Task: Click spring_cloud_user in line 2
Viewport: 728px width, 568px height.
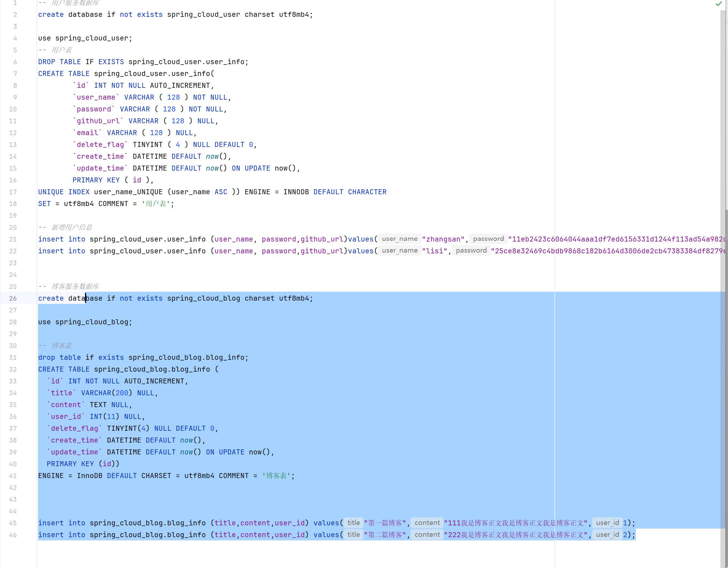Action: [203, 14]
